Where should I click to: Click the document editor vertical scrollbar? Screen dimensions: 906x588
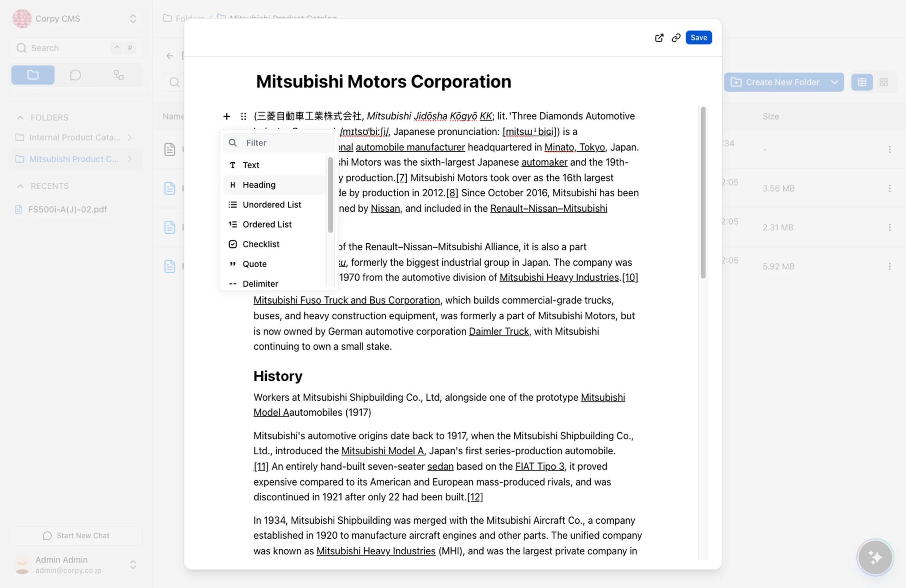pyautogui.click(x=703, y=192)
